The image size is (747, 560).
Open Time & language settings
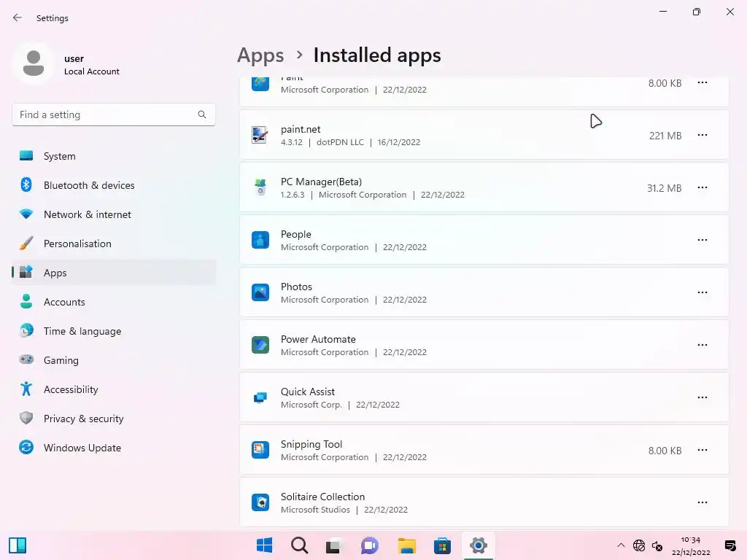pos(113,332)
